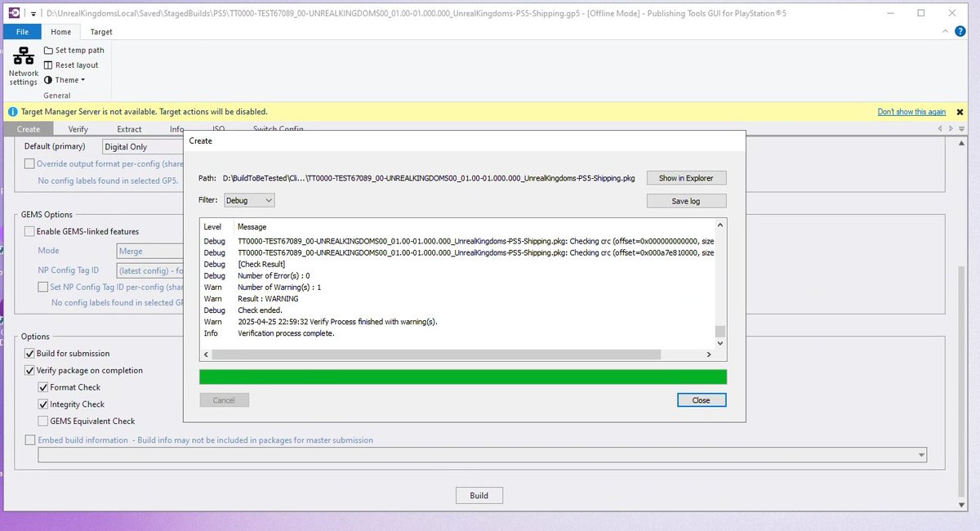Image resolution: width=980 pixels, height=531 pixels.
Task: Open the File menu
Action: click(22, 32)
